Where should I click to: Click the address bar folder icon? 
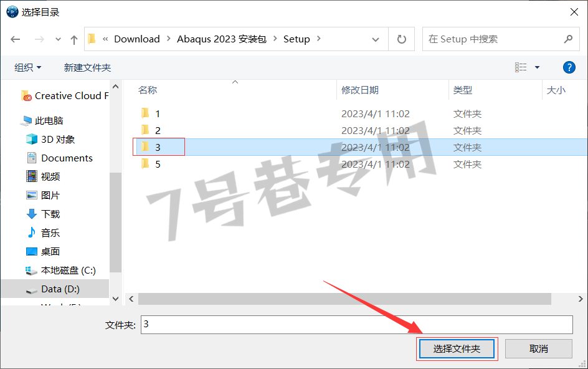point(92,39)
